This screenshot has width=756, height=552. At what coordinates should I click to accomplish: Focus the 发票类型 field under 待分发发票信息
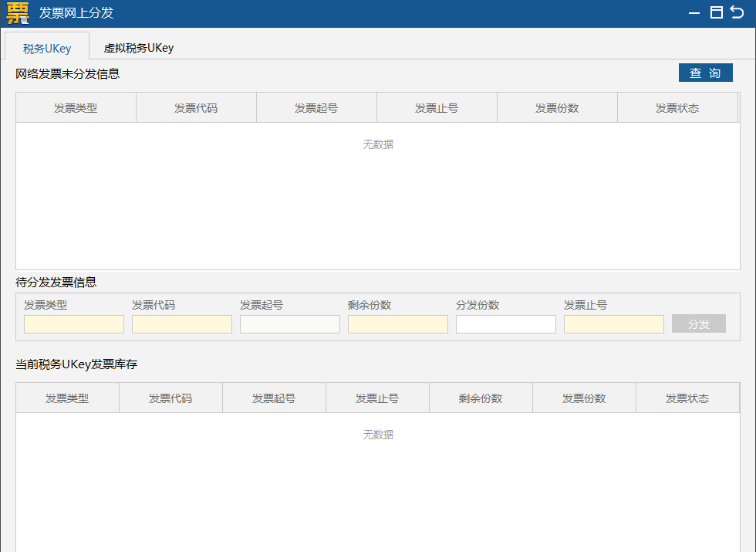(x=74, y=324)
